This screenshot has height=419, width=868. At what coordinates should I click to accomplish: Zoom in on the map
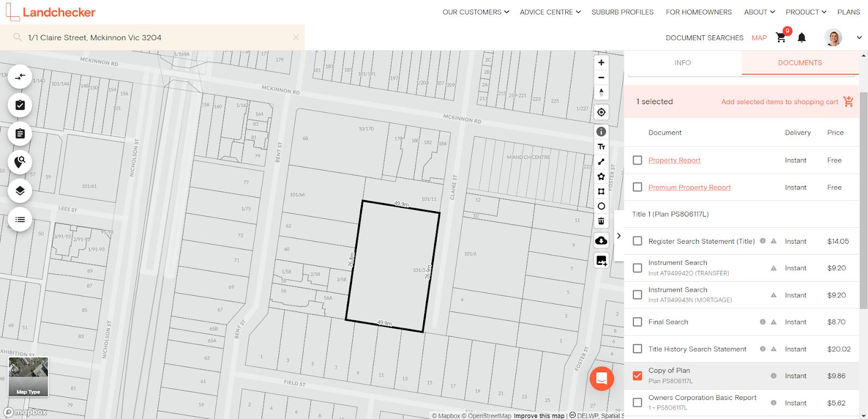coord(601,62)
